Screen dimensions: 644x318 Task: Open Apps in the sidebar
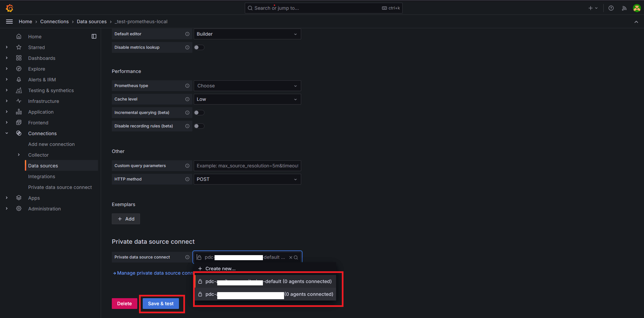34,198
